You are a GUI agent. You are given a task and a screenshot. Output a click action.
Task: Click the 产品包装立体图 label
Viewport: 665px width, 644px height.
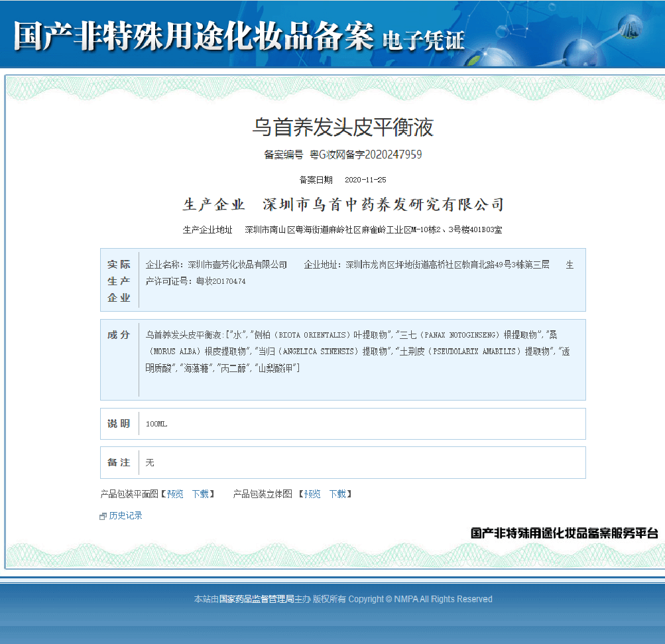[x=263, y=494]
